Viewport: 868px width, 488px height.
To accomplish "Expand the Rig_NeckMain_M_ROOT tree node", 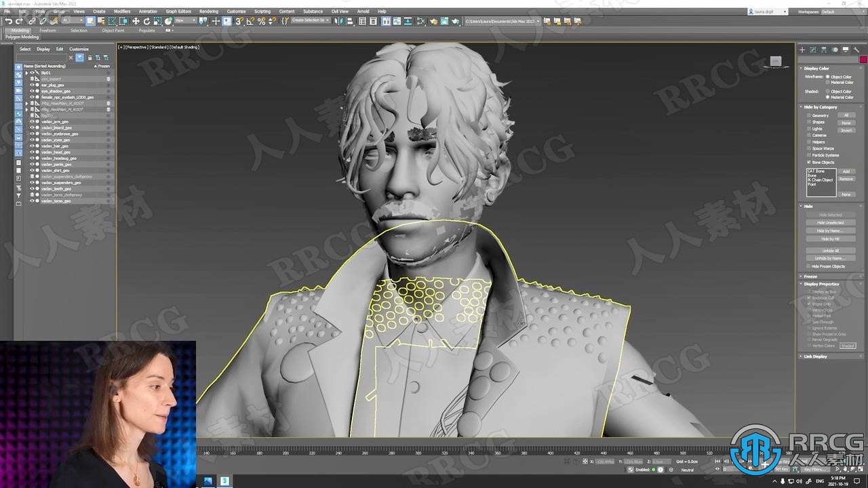I will (26, 109).
